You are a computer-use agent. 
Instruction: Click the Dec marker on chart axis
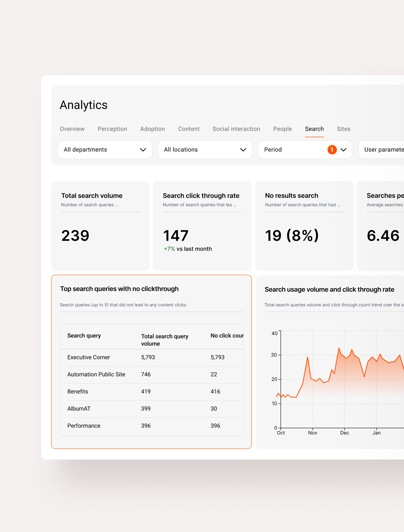(x=345, y=433)
